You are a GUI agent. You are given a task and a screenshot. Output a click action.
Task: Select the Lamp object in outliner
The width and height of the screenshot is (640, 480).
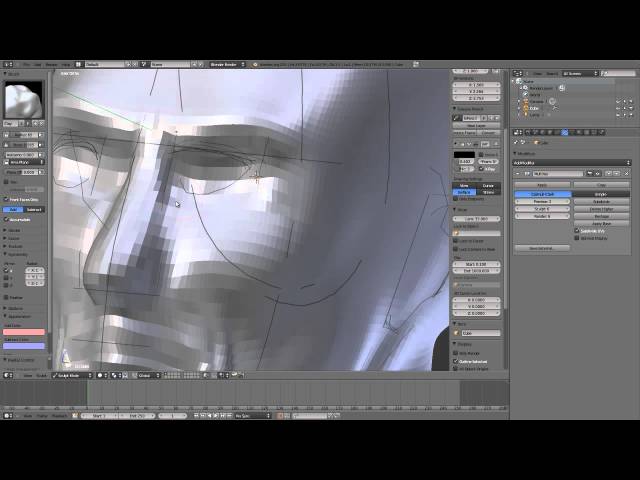coord(534,115)
